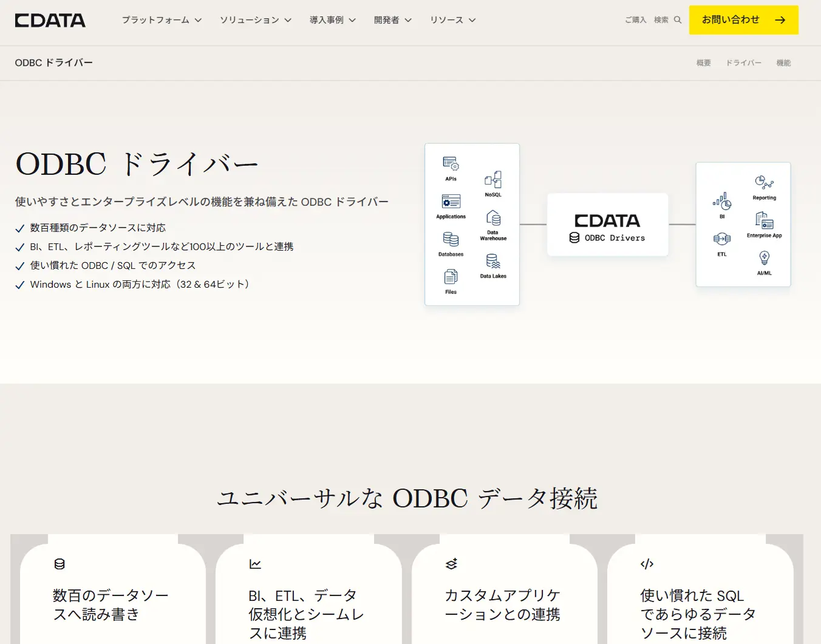The width and height of the screenshot is (821, 644).
Task: Click the CData ODBC Drivers center box
Action: (x=607, y=225)
